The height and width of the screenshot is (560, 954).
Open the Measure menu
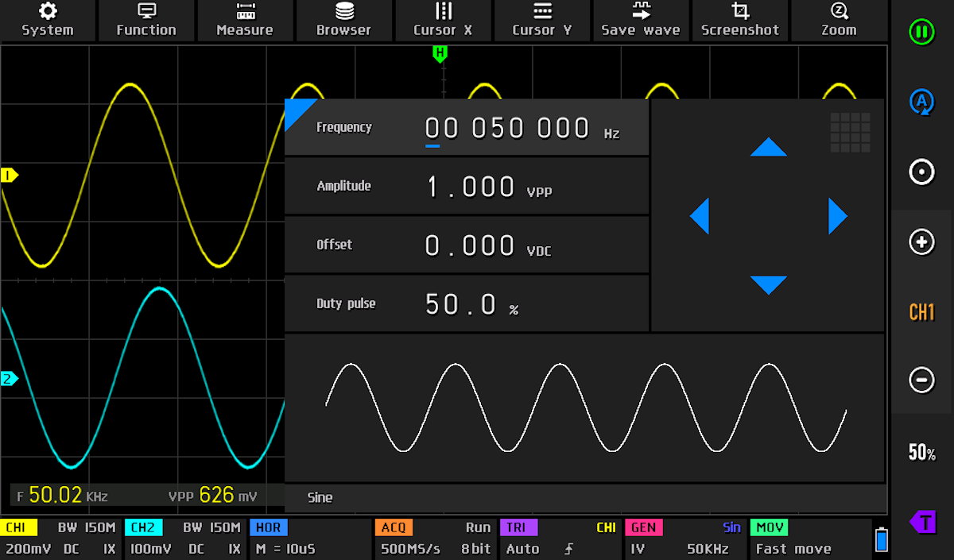(245, 21)
